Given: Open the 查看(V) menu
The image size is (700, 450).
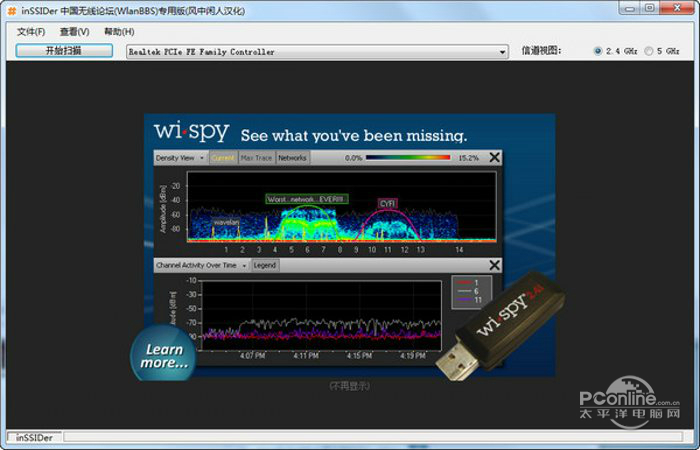Looking at the screenshot, I should (x=74, y=31).
